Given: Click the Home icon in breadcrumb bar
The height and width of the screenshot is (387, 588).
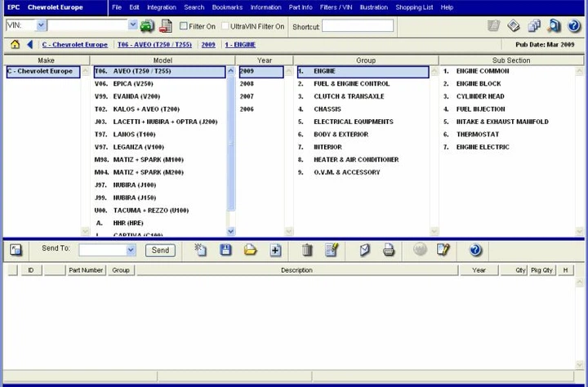Looking at the screenshot, I should coord(15,44).
